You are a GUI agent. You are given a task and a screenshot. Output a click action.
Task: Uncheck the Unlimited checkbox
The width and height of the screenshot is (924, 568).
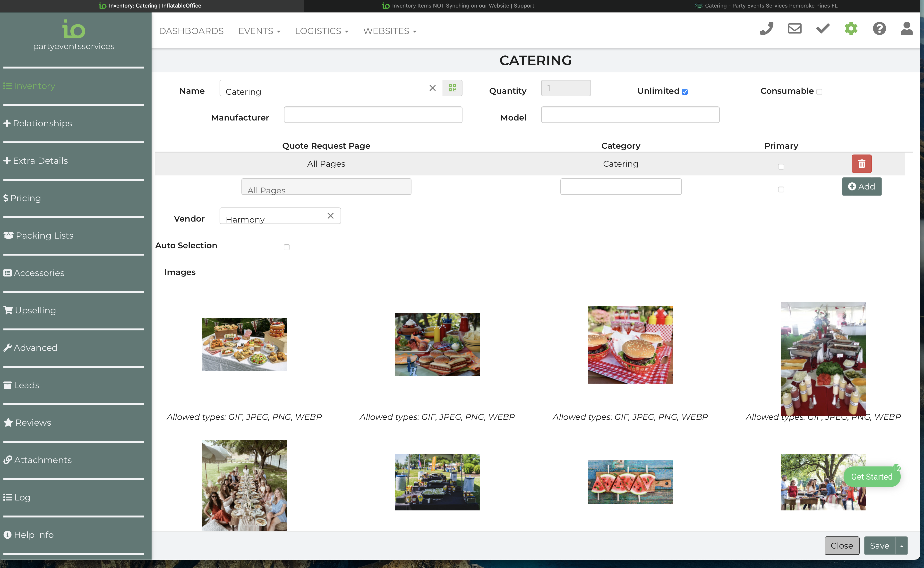(x=685, y=92)
